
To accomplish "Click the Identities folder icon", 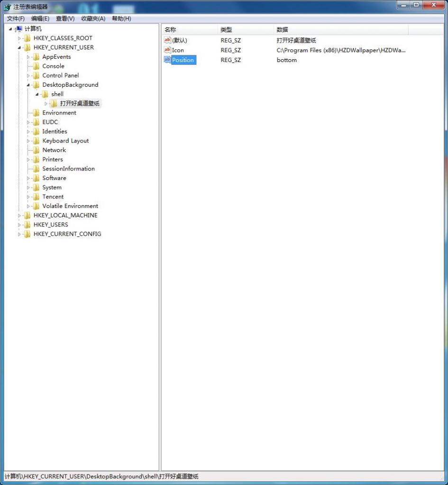I will [36, 132].
